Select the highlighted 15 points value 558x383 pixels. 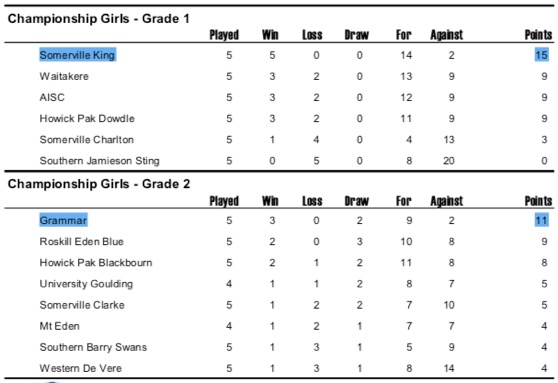click(x=541, y=55)
